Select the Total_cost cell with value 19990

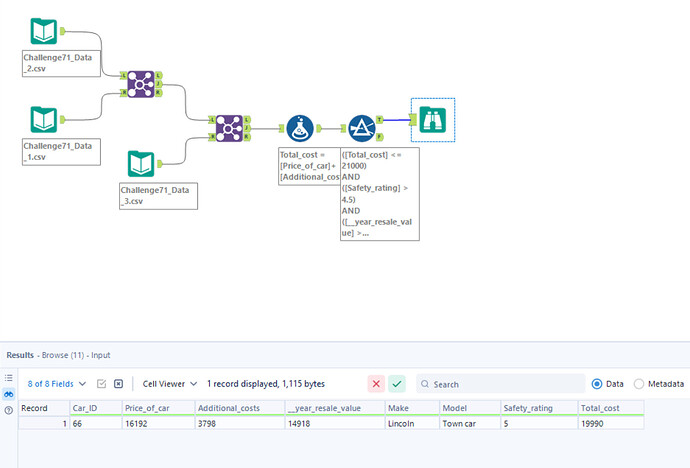tap(611, 424)
